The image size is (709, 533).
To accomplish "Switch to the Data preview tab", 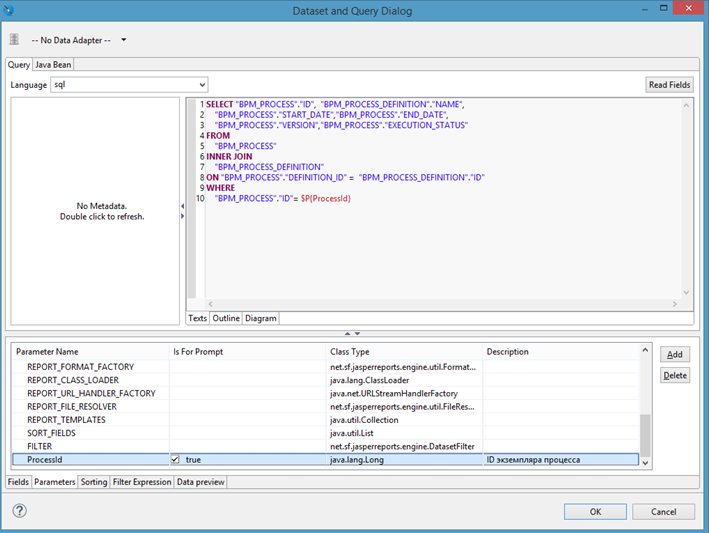I will tap(201, 482).
